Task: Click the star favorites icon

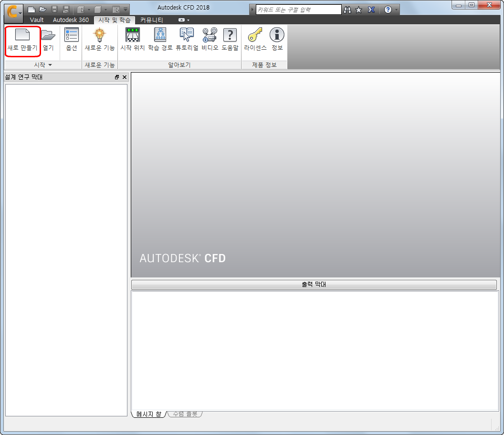Action: [x=359, y=10]
